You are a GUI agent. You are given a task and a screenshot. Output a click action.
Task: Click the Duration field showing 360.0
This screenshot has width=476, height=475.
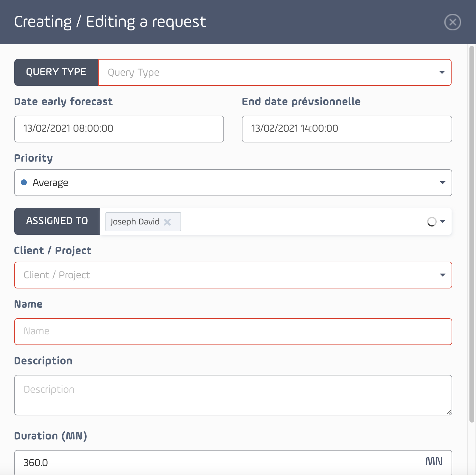click(x=233, y=462)
